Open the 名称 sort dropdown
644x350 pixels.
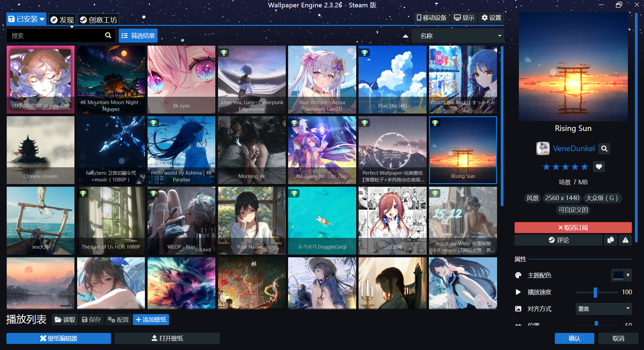[458, 36]
